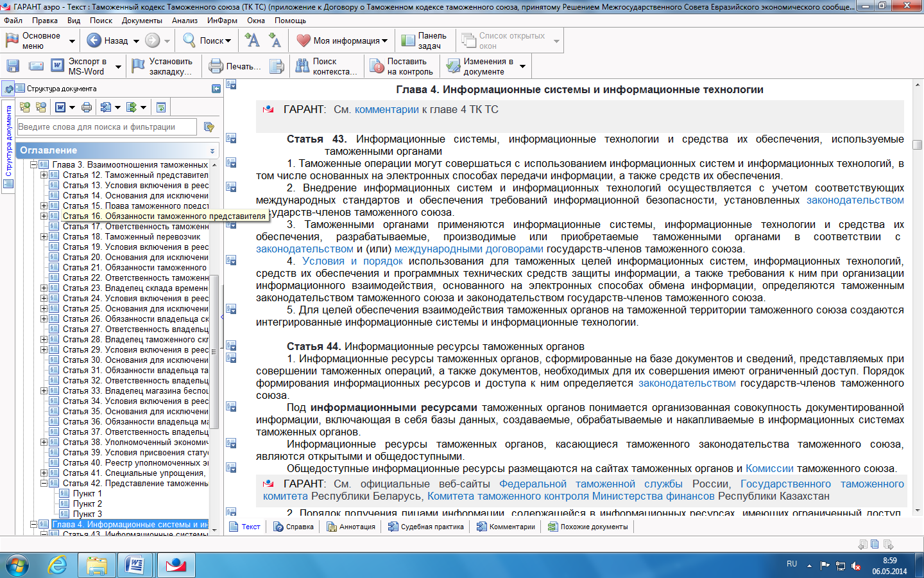Open the Условия и порядок link

pyautogui.click(x=352, y=261)
